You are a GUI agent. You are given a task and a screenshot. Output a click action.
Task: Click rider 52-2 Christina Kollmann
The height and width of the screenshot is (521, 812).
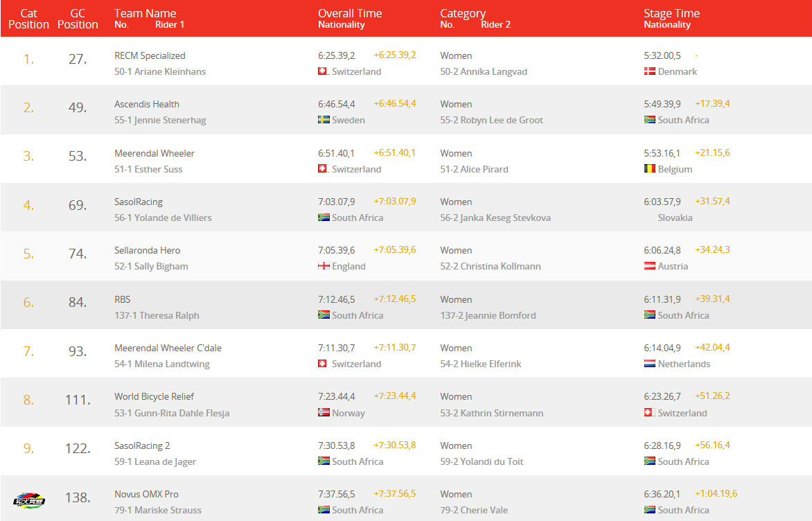point(491,266)
